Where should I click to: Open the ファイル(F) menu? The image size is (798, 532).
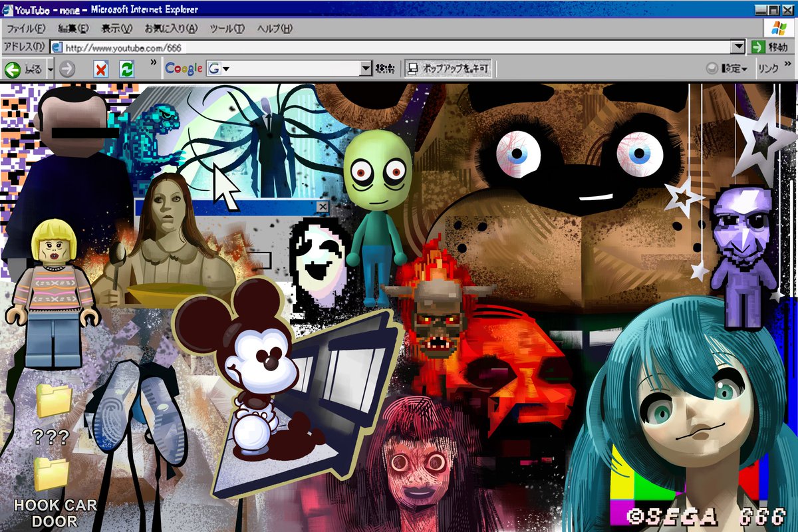(x=26, y=29)
